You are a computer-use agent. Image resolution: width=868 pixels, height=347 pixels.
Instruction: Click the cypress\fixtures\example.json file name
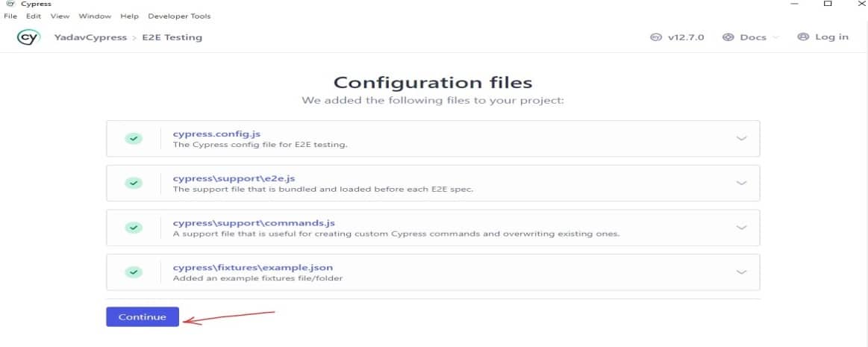point(252,267)
